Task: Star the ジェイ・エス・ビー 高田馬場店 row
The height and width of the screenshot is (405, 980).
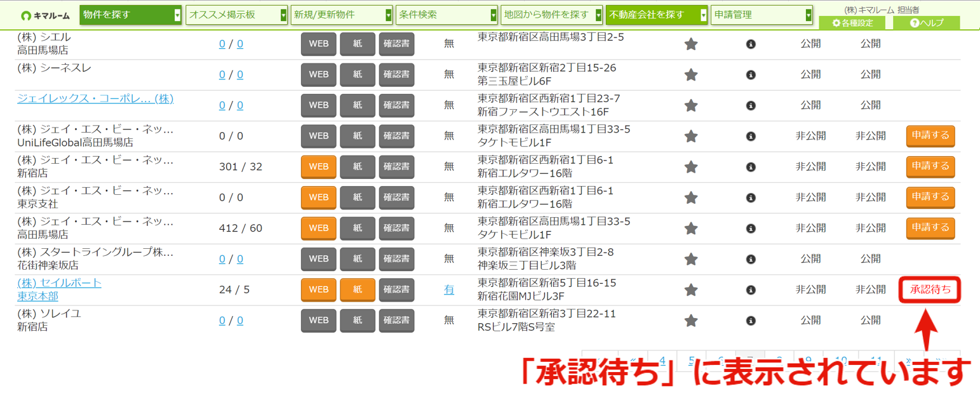Action: pyautogui.click(x=691, y=228)
